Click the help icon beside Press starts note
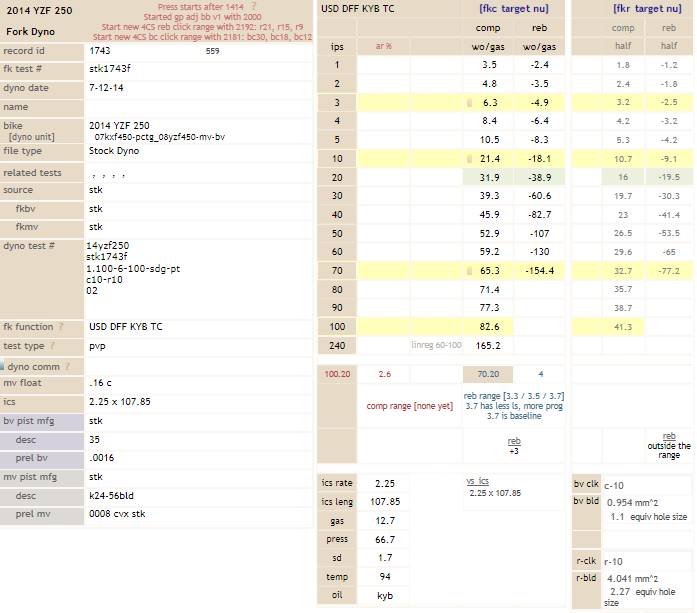This screenshot has height=613, width=697. click(254, 6)
